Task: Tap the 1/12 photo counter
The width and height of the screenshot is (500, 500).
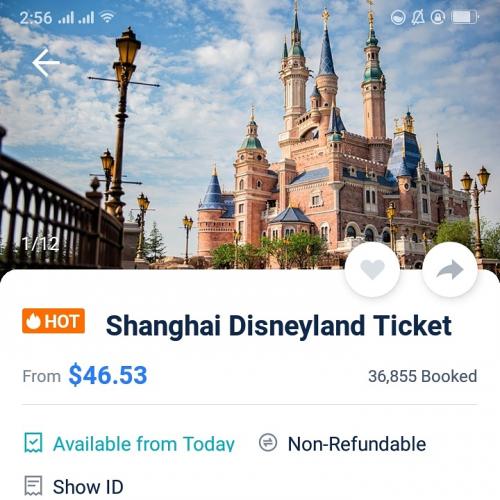Action: (x=40, y=244)
